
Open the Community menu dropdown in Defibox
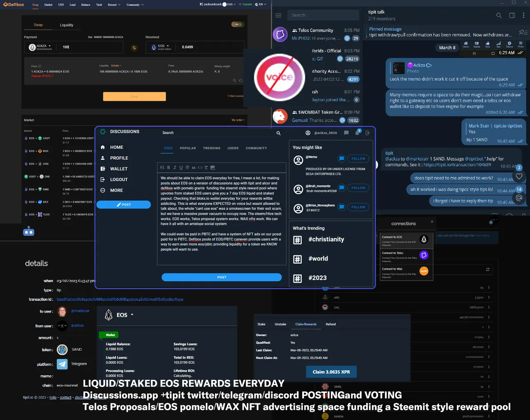[135, 5]
